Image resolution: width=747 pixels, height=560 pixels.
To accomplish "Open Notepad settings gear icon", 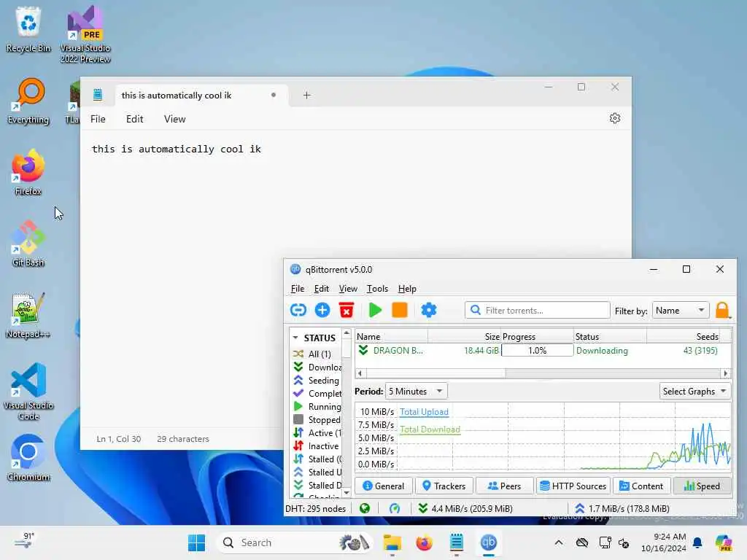I will tap(615, 118).
